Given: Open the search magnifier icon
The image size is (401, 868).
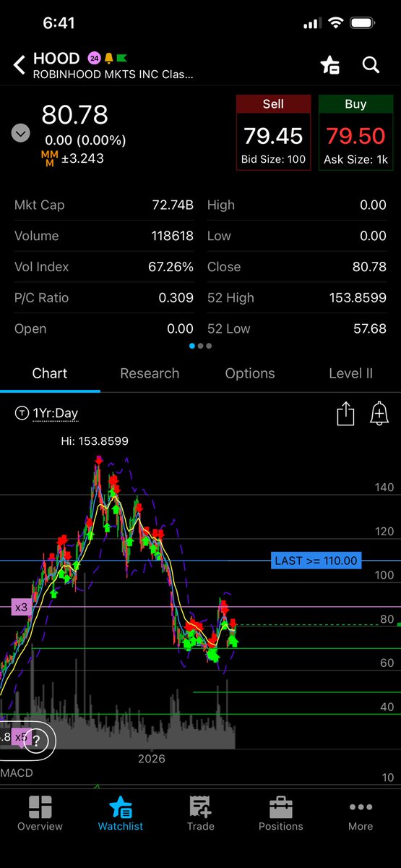Looking at the screenshot, I should 371,65.
